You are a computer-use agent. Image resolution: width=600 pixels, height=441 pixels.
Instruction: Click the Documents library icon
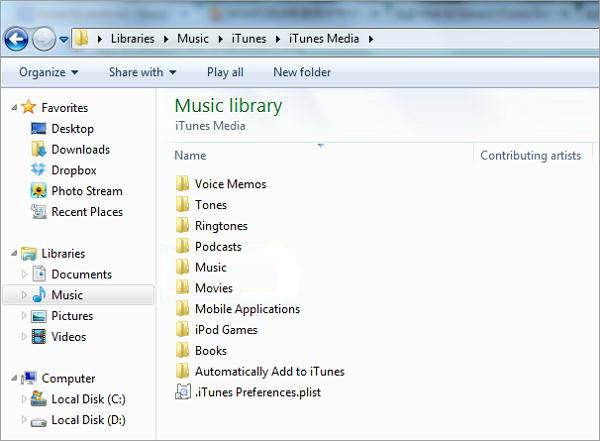(39, 274)
